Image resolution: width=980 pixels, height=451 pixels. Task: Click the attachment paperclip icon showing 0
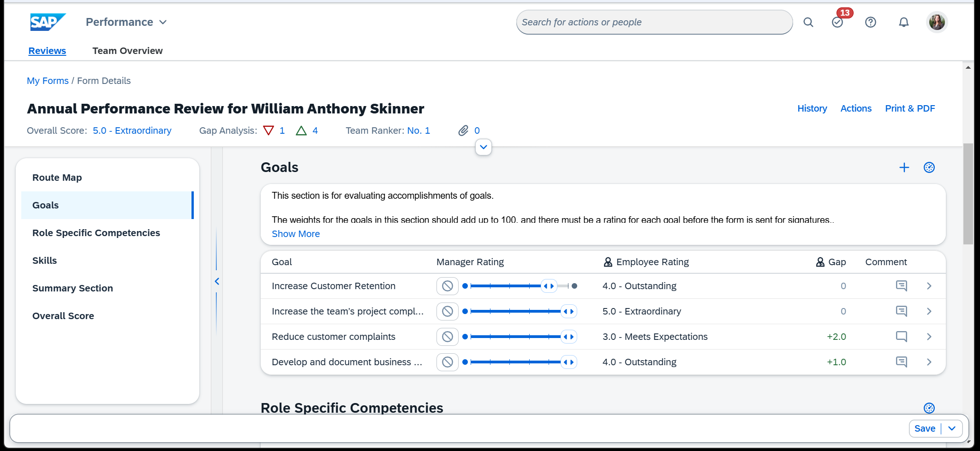click(x=464, y=131)
